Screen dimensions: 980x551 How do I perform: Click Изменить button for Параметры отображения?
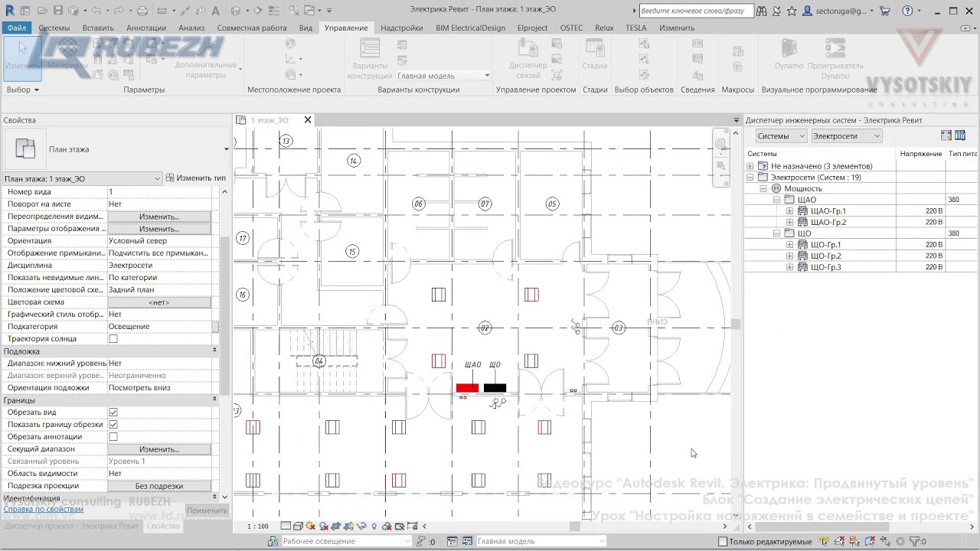pos(159,229)
